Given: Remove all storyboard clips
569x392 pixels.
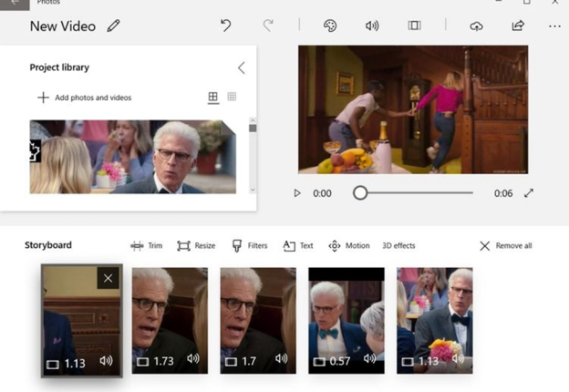Looking at the screenshot, I should click(x=506, y=246).
